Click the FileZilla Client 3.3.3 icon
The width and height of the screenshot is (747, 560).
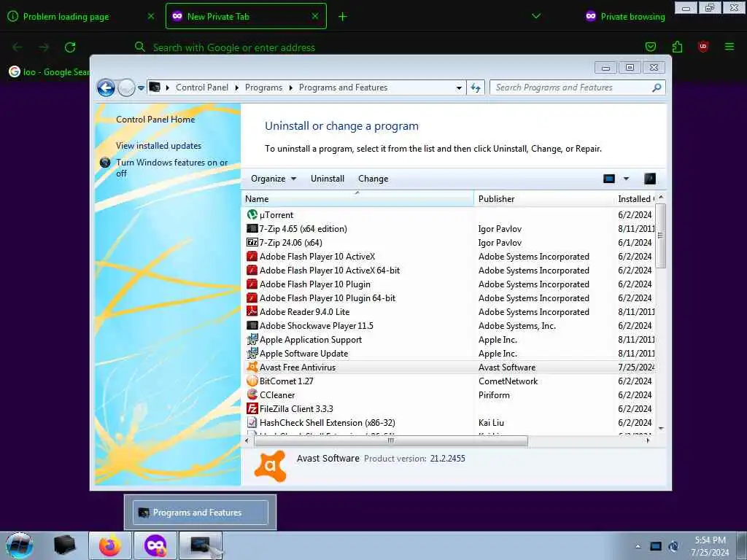click(x=252, y=408)
